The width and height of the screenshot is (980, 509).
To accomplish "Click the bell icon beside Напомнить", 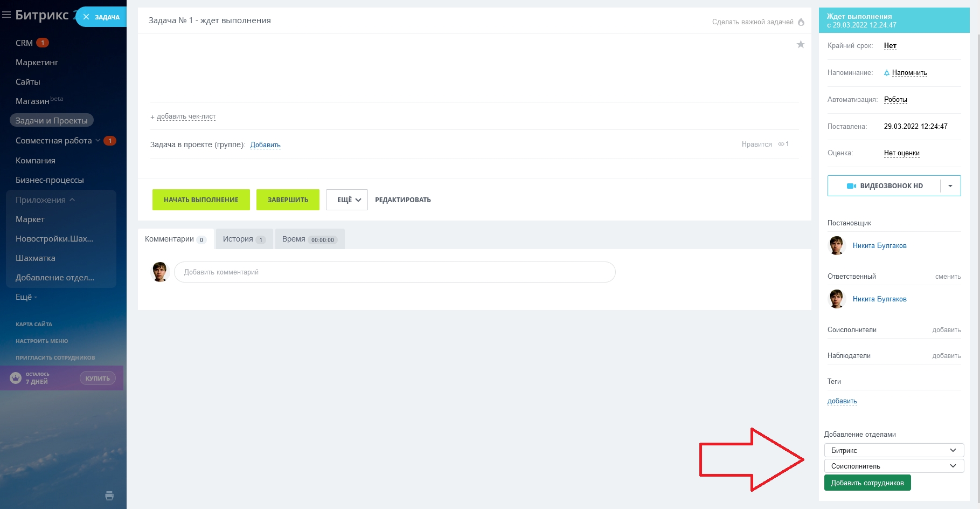I will [887, 73].
